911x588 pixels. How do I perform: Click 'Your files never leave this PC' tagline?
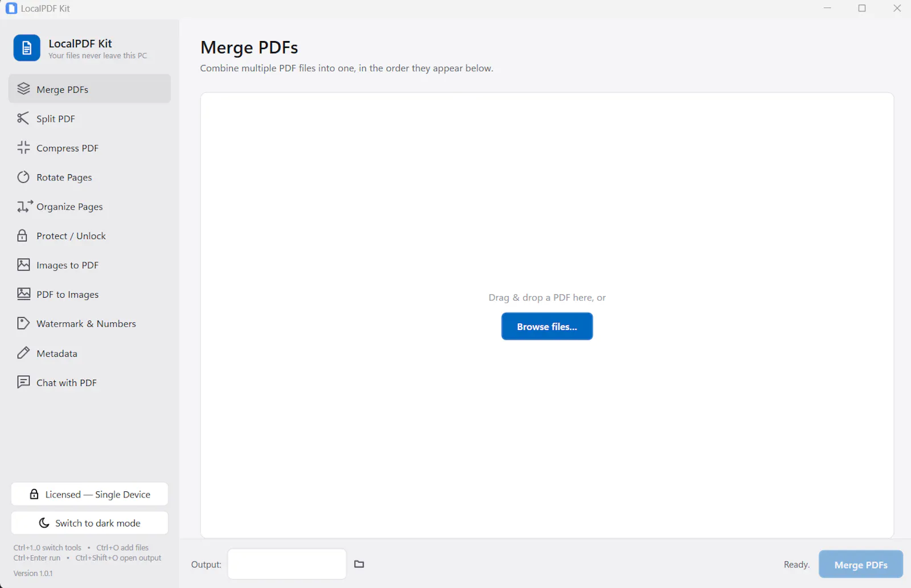click(x=97, y=56)
